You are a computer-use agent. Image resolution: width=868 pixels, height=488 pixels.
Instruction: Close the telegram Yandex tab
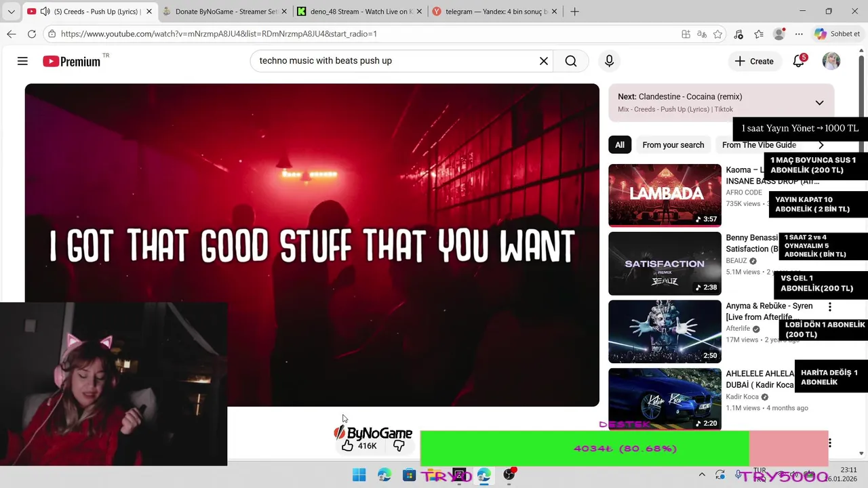(555, 12)
